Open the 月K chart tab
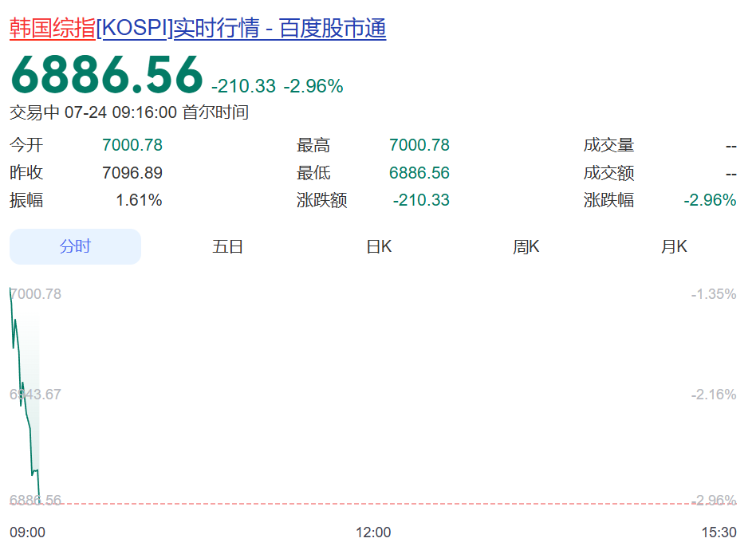This screenshot has width=756, height=550. pyautogui.click(x=674, y=247)
